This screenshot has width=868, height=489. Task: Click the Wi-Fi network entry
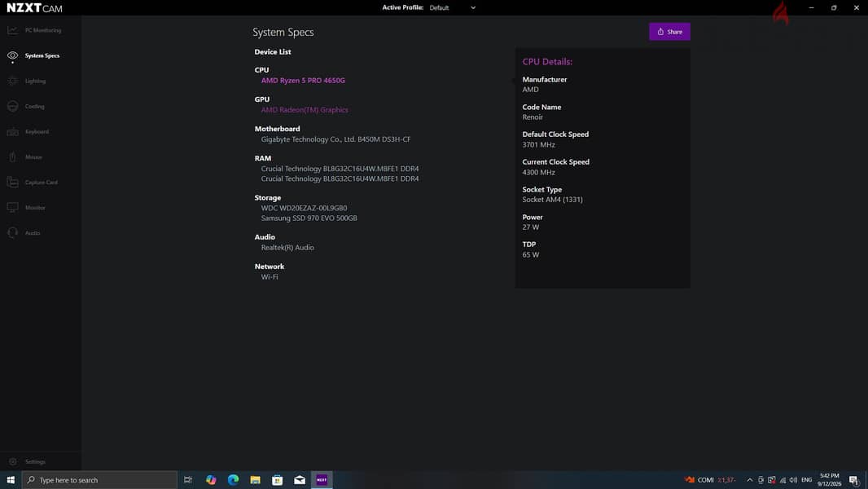click(x=270, y=277)
